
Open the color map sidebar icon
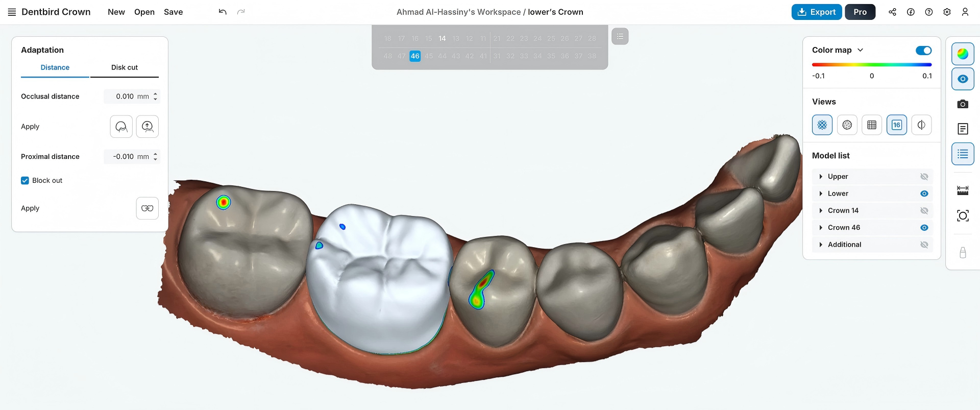(x=963, y=54)
